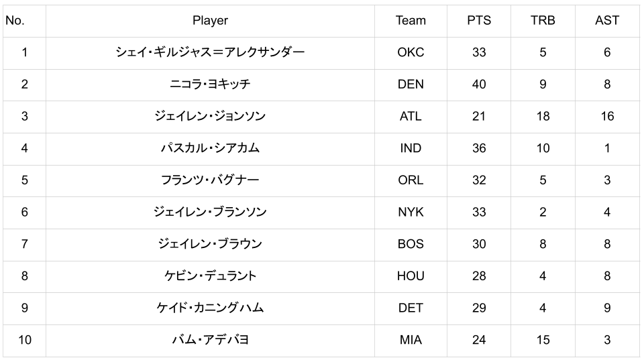Select the DEN team cell
The image size is (644, 362).
tap(411, 84)
